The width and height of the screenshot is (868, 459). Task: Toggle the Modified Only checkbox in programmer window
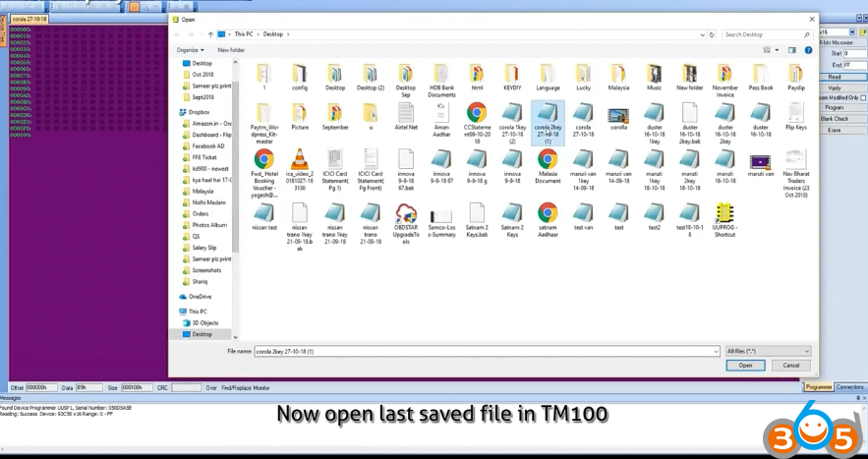pos(863,98)
